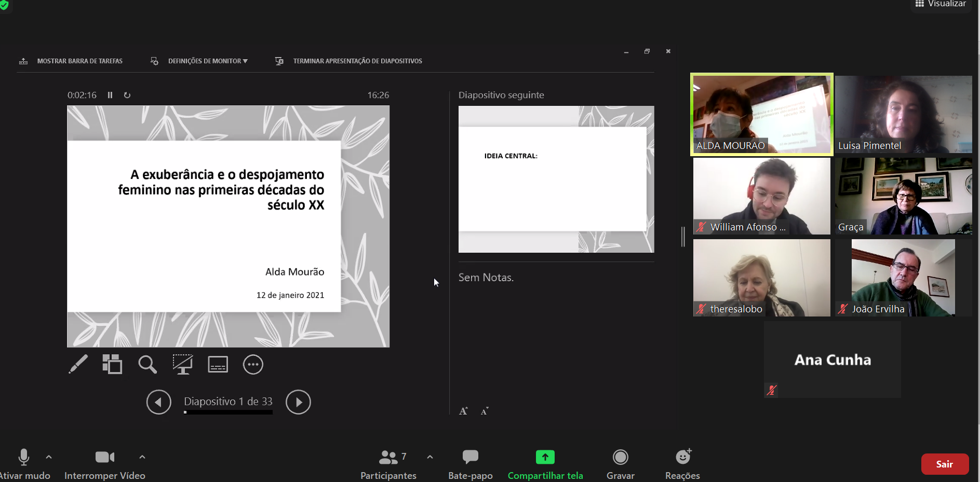Expand video options arrow beside camera
This screenshot has height=482, width=980.
coord(142,457)
